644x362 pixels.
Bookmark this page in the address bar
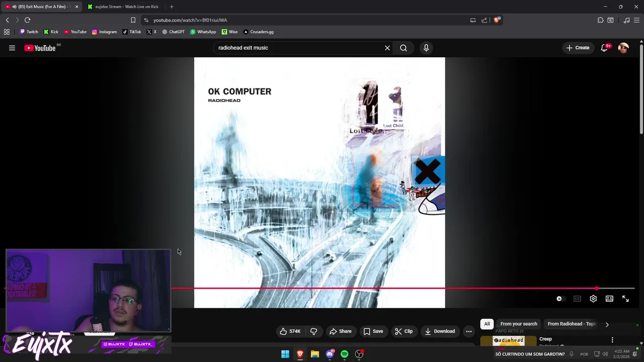pos(133,20)
